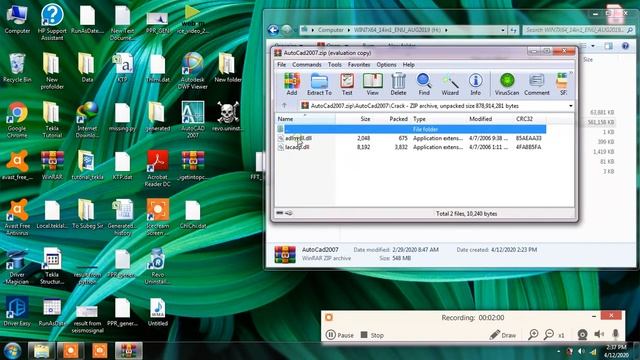The height and width of the screenshot is (360, 640).
Task: Go up one folder in WinRAR
Action: pos(284,106)
